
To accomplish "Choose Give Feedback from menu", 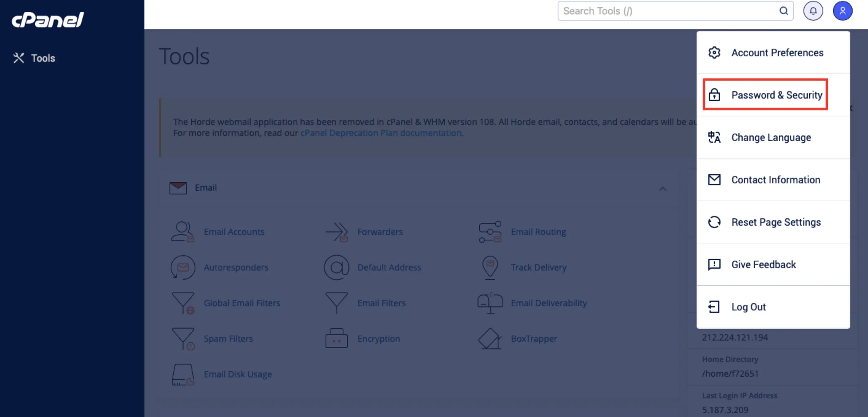I will click(773, 265).
